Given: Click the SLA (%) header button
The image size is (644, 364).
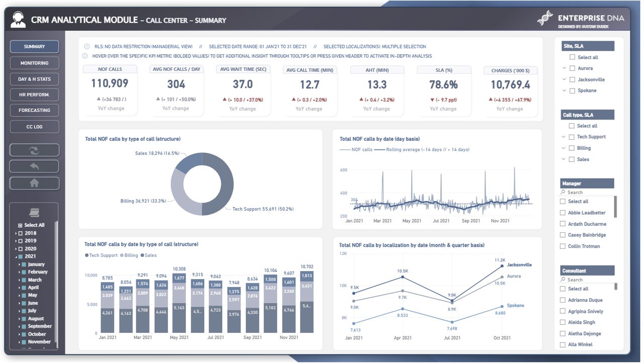Looking at the screenshot, I should point(443,70).
